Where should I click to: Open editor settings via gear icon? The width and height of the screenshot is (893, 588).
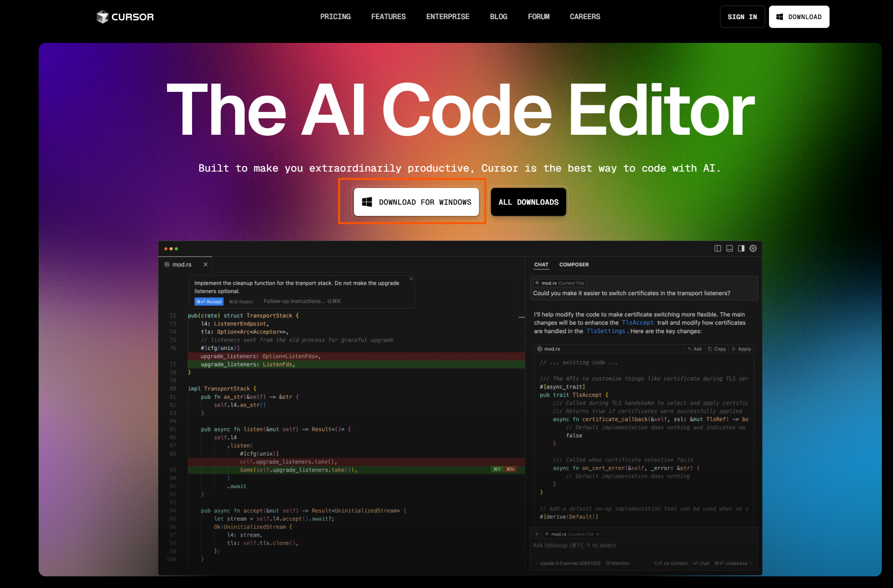[x=753, y=249]
